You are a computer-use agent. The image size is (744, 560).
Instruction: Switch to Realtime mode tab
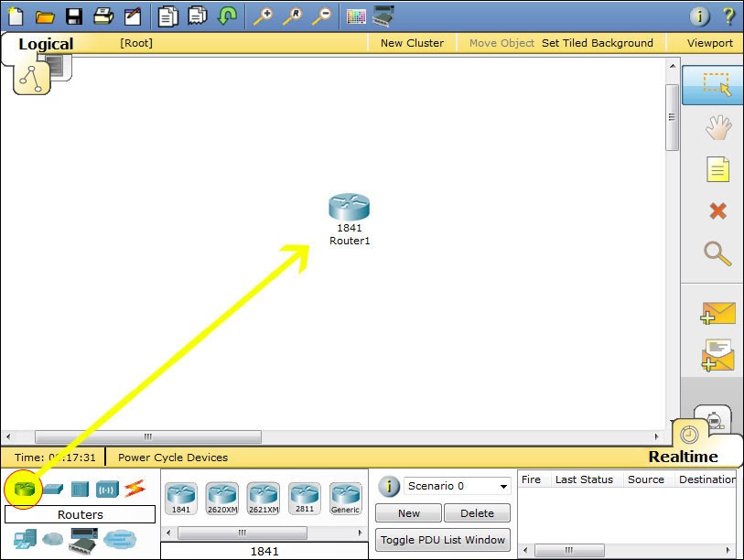[x=683, y=457]
